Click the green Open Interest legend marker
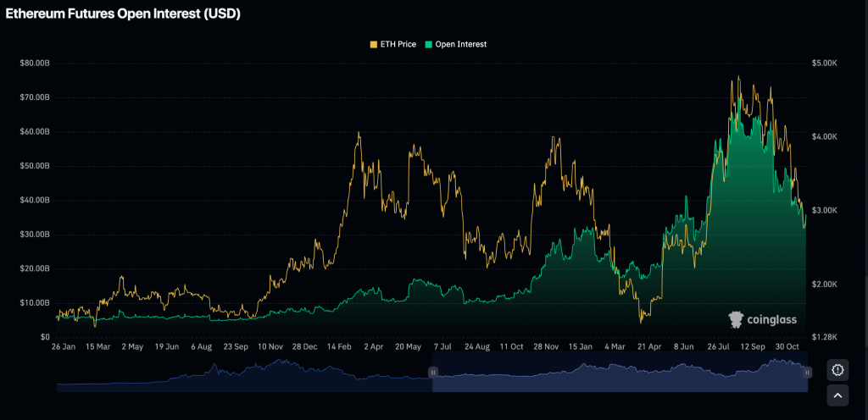Image resolution: width=868 pixels, height=420 pixels. pos(429,44)
